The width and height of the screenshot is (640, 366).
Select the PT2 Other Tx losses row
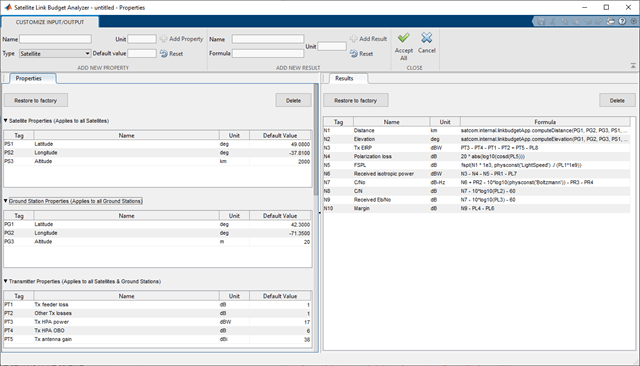(x=158, y=313)
